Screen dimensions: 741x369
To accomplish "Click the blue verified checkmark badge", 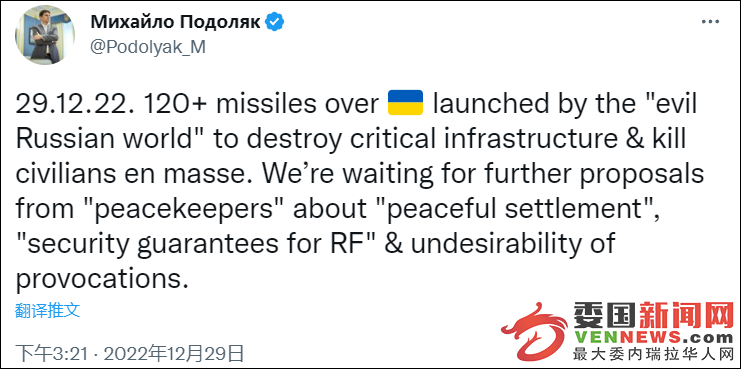I will (274, 22).
